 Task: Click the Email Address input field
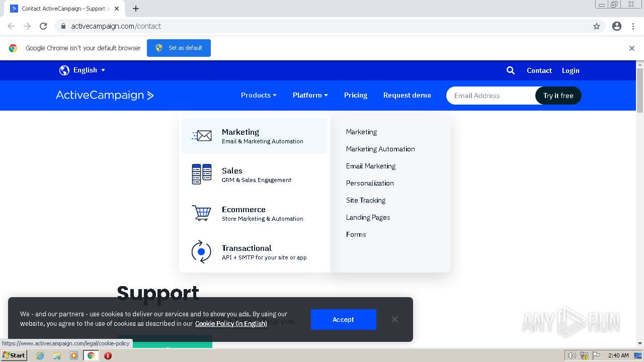(x=491, y=96)
